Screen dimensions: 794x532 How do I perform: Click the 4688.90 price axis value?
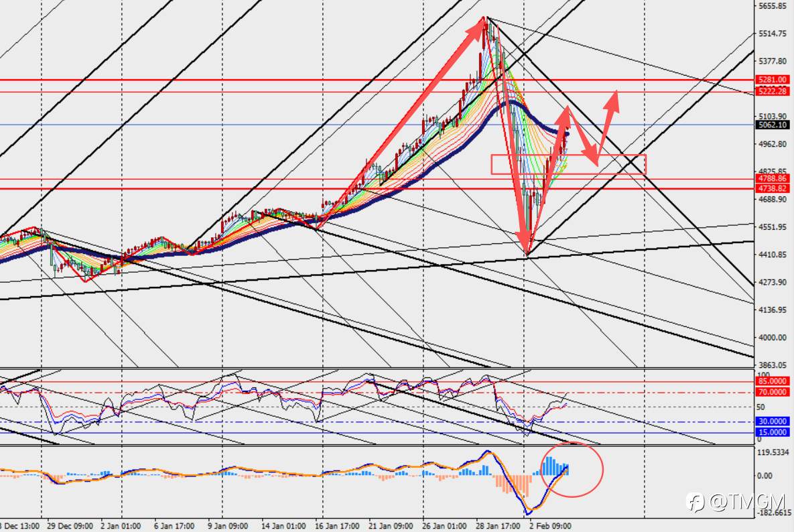[773, 200]
